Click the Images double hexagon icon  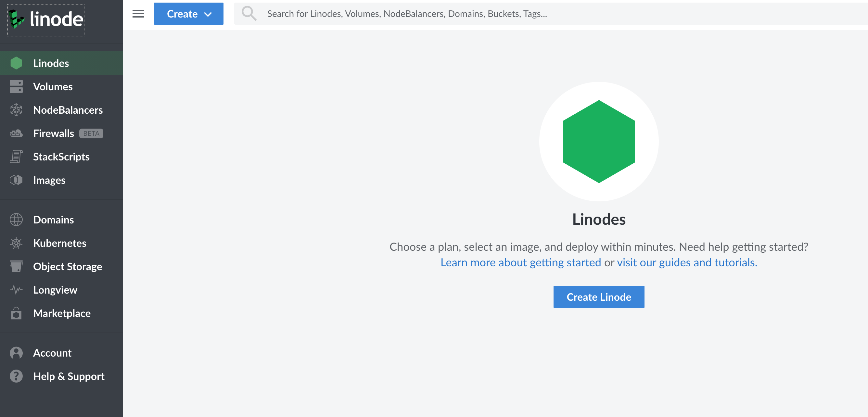16,180
